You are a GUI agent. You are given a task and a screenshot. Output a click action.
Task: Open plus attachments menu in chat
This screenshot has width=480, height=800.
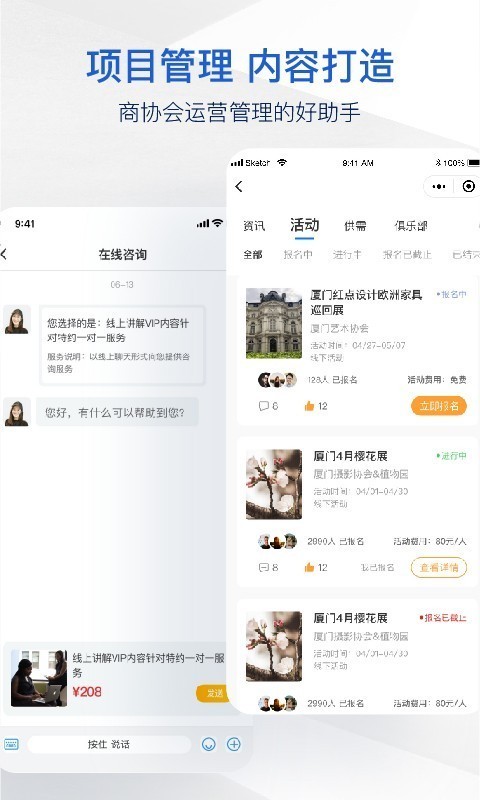[234, 744]
